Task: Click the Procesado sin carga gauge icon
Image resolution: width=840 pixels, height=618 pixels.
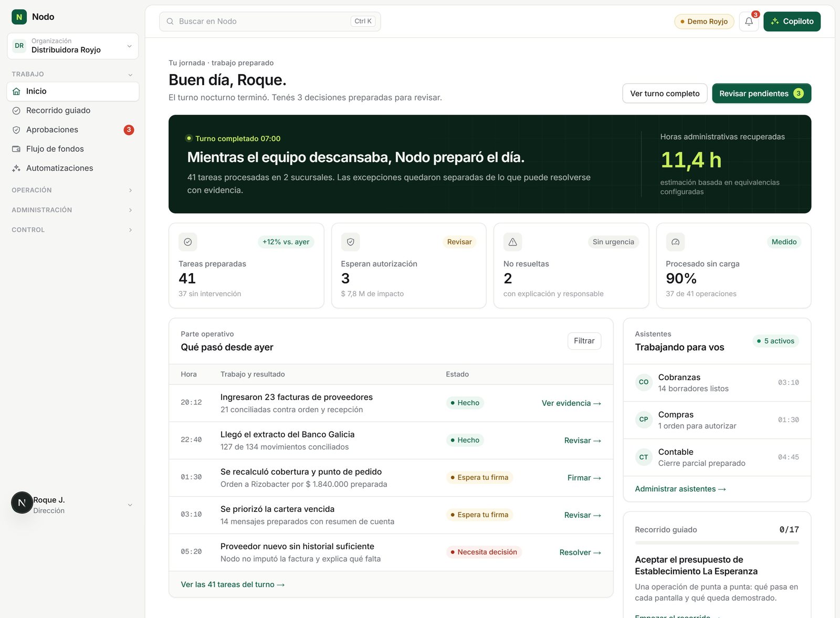Action: pyautogui.click(x=676, y=242)
